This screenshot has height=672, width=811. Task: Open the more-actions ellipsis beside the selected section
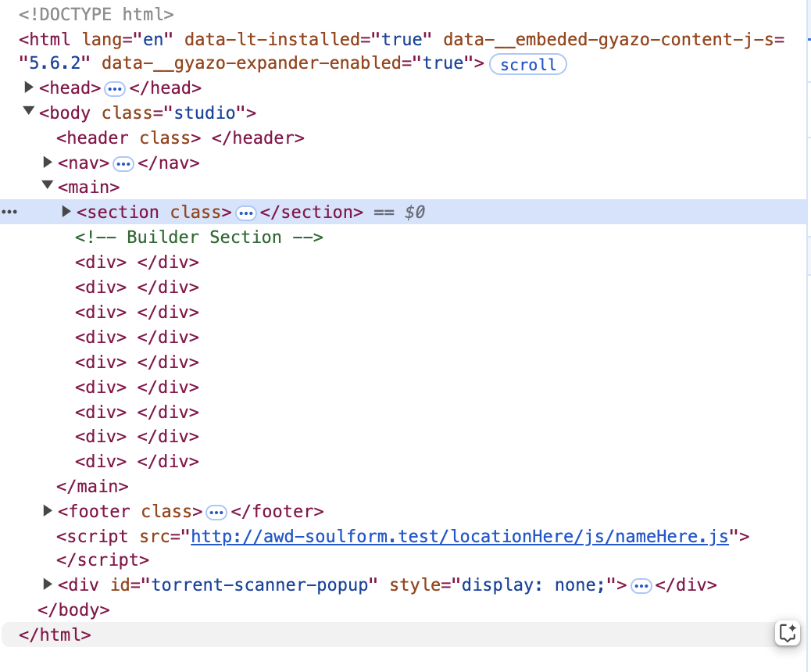(x=9, y=212)
